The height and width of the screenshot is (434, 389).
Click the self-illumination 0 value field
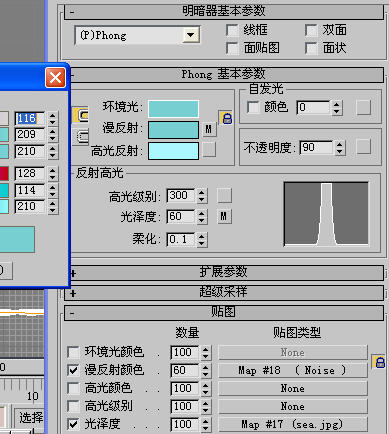[x=313, y=108]
